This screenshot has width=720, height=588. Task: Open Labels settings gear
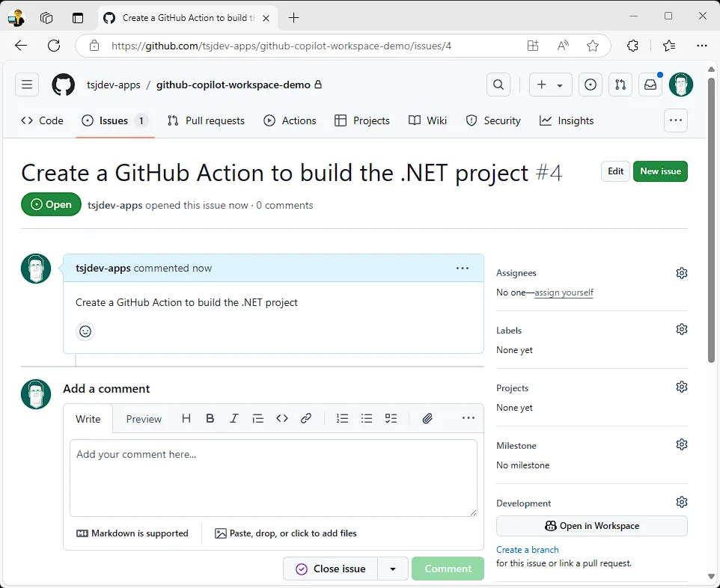point(681,330)
